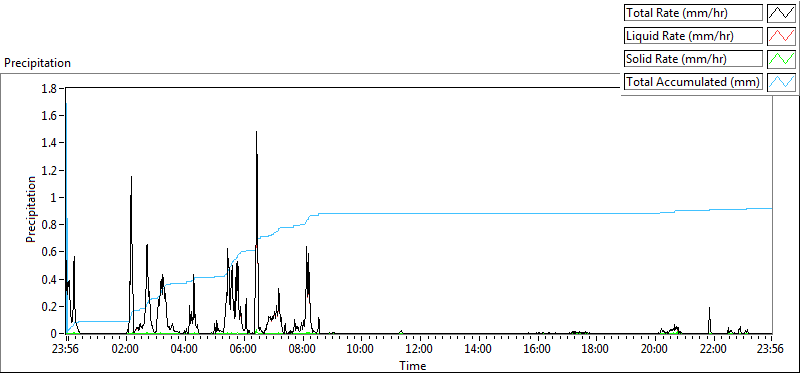This screenshot has height=373, width=800.
Task: Click the 1.4 peak spike near 06:00
Action: coord(256,133)
